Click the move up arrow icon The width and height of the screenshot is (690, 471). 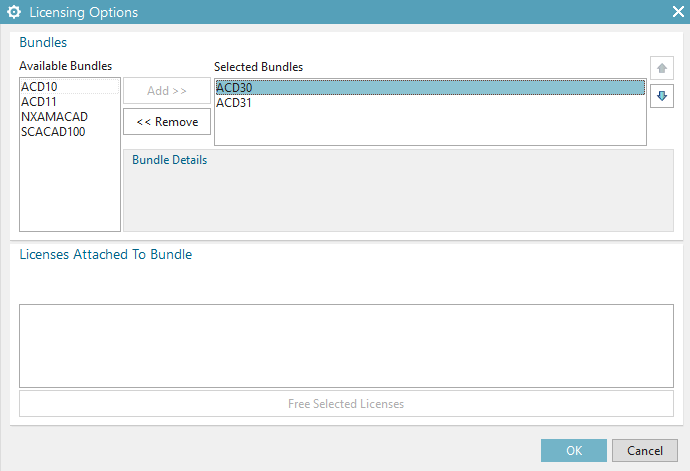(x=661, y=68)
